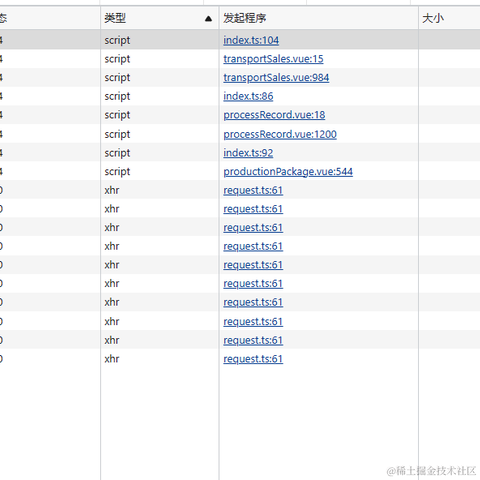Open the transportSales.vue:15 initiator link
The image size is (480, 480).
point(273,59)
